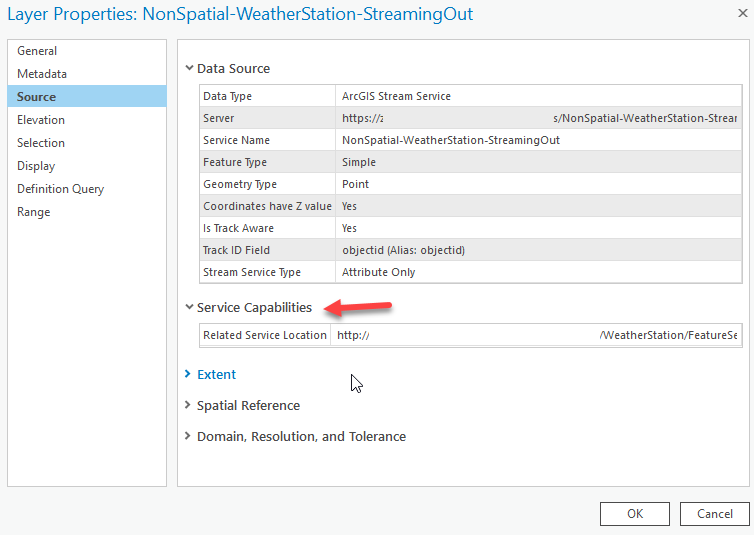This screenshot has height=535, width=754.
Task: Click the Track ID Field value
Action: [x=403, y=250]
